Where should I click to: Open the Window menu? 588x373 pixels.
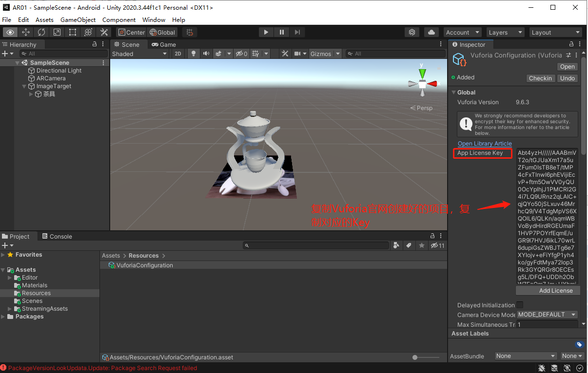(x=154, y=19)
